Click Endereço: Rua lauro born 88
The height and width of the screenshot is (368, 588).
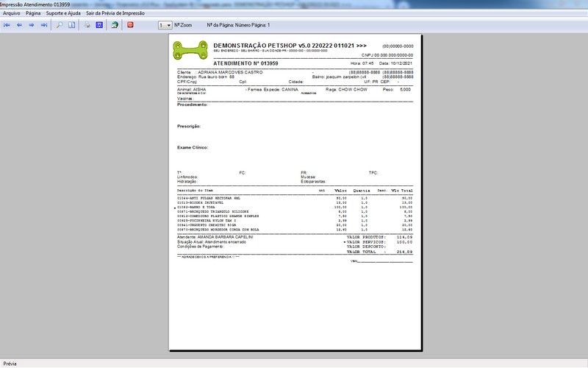(206, 77)
